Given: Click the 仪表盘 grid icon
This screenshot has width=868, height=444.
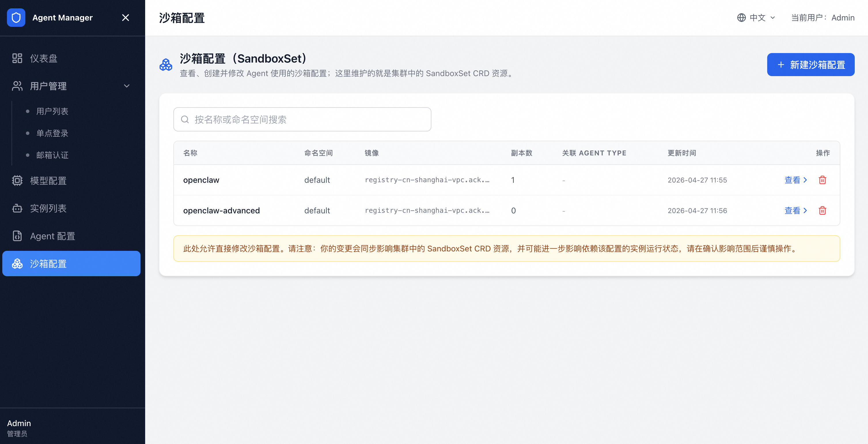Looking at the screenshot, I should pyautogui.click(x=17, y=58).
